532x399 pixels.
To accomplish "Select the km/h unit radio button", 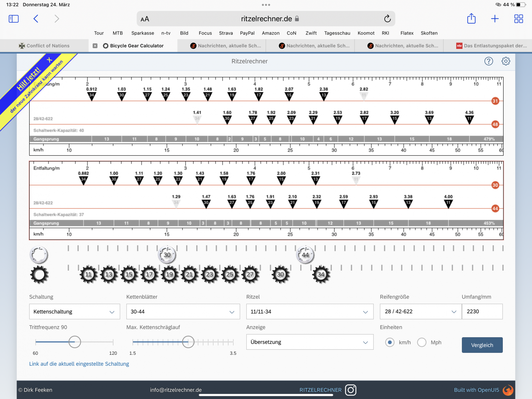I will (x=390, y=342).
